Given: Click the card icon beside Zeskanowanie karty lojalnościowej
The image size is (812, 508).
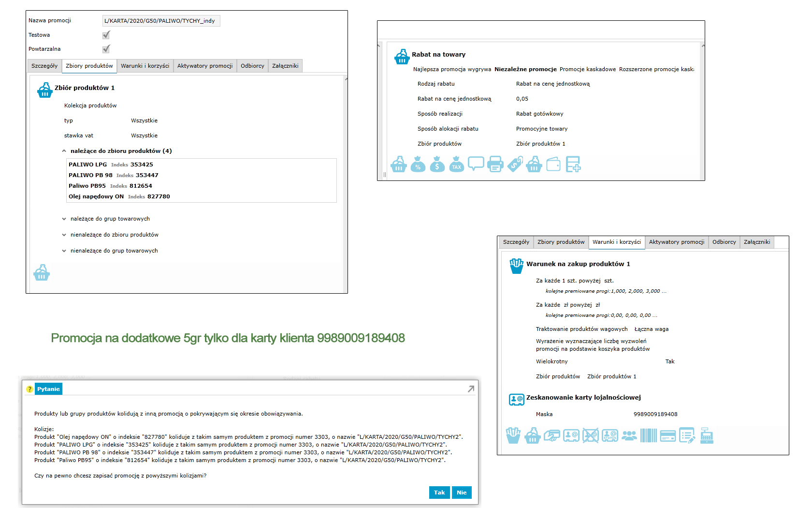Looking at the screenshot, I should [517, 400].
